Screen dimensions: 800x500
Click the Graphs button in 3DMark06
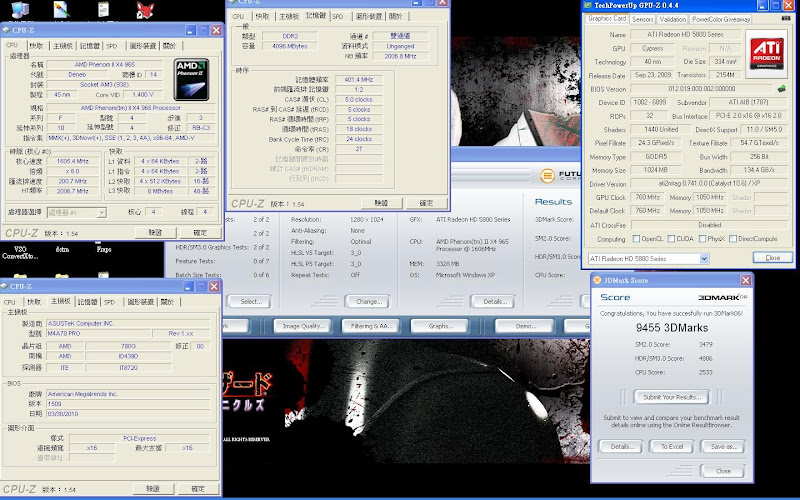439,326
